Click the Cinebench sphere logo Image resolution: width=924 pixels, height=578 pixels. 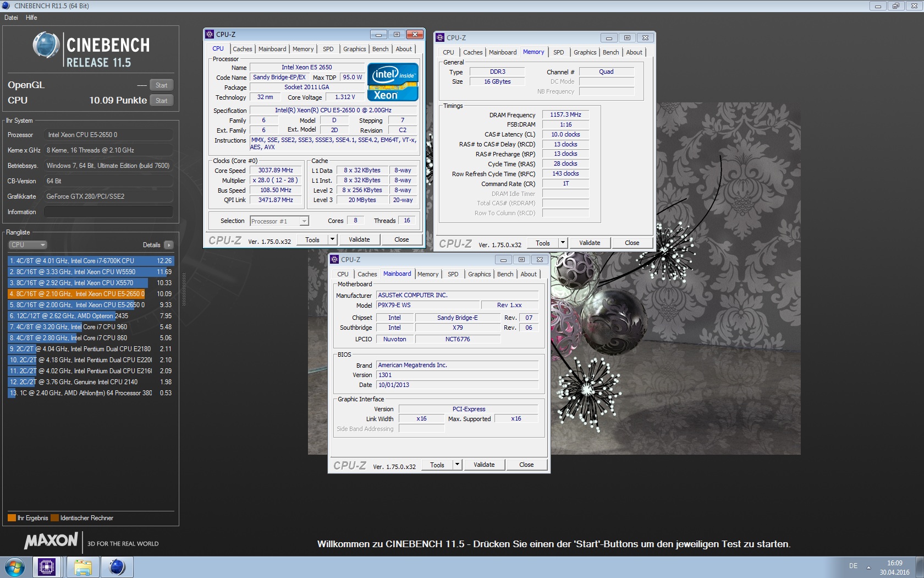(46, 45)
